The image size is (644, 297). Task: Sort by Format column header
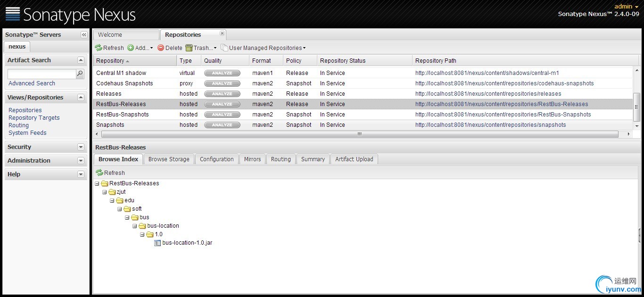266,61
